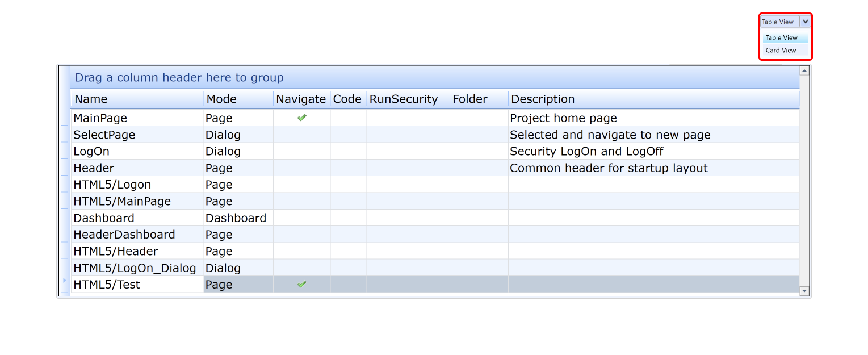Click scrollbar up arrow in table

click(804, 70)
